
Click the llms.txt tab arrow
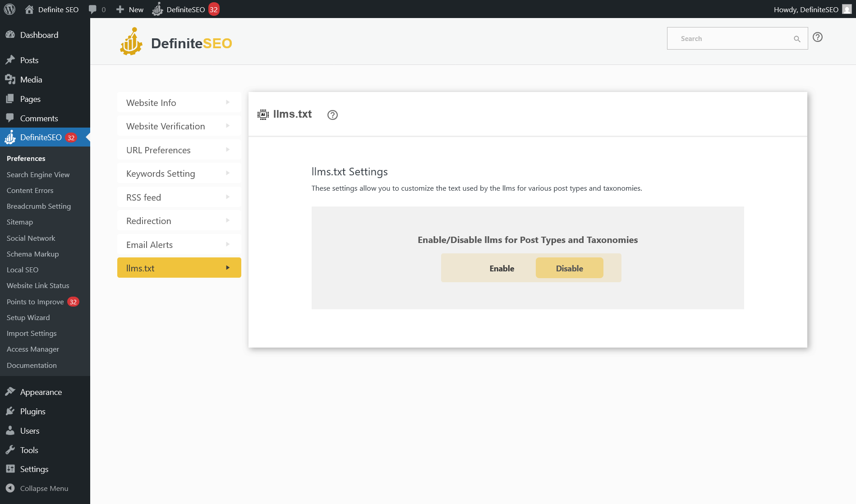coord(228,268)
